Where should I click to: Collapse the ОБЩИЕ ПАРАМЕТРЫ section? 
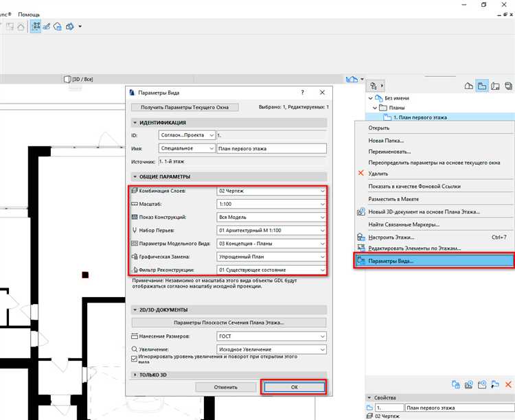coord(135,176)
